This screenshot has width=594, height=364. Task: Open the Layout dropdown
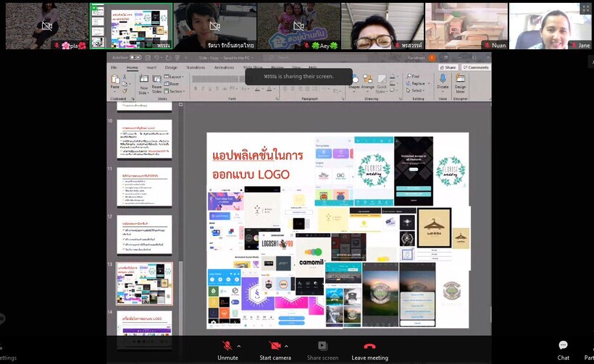point(174,77)
